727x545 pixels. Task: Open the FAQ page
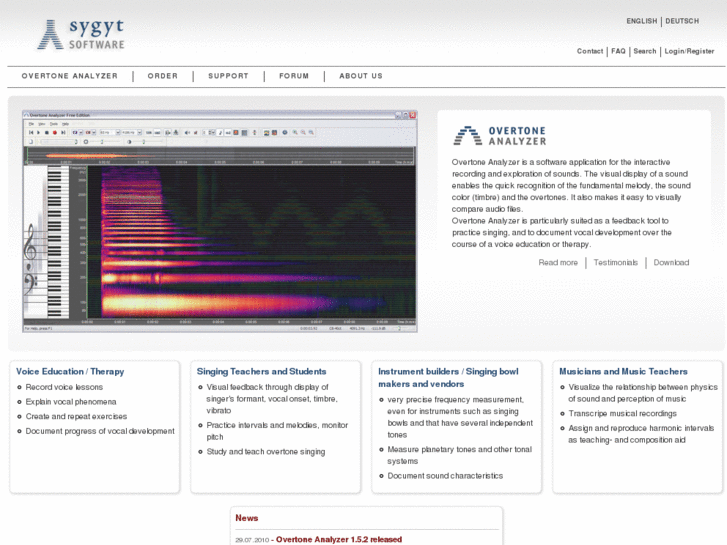618,51
